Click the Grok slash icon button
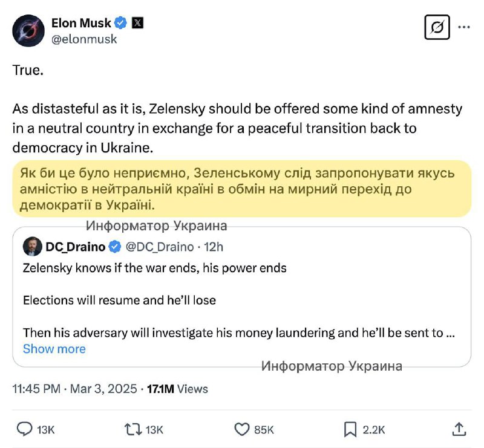The image size is (484, 448). [437, 27]
